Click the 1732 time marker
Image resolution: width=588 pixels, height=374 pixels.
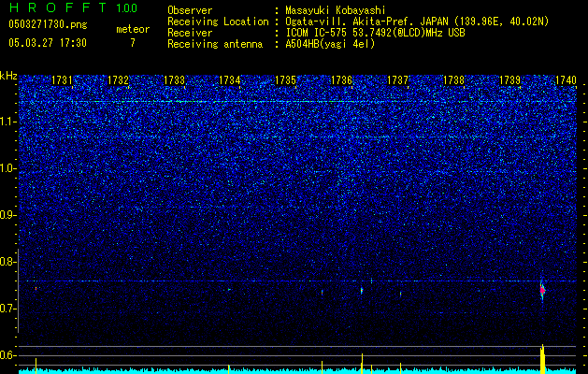coord(118,80)
